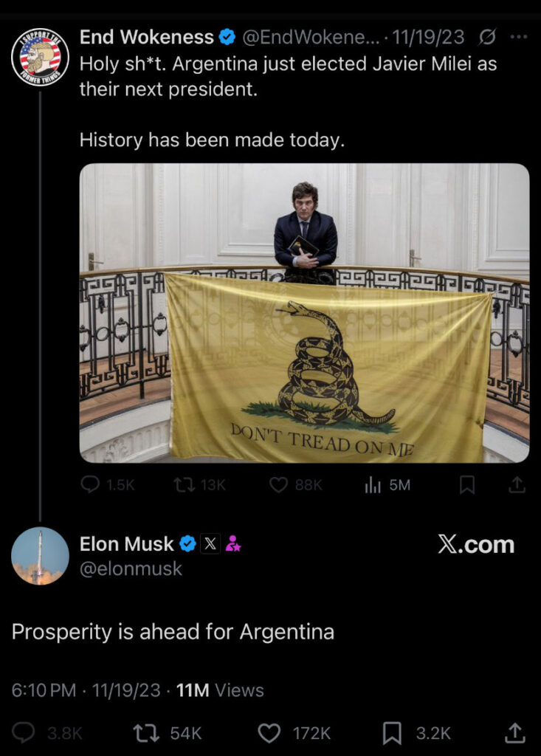
Task: Click the pink subscribe person-star icon
Action: tap(233, 544)
